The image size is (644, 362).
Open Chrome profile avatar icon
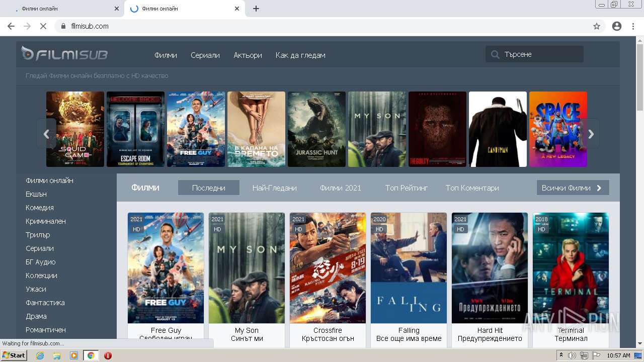click(617, 26)
